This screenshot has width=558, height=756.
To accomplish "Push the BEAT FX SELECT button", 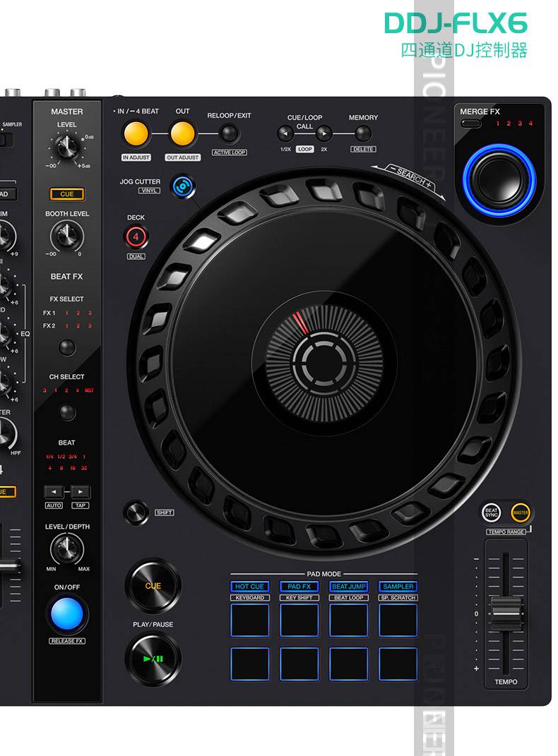I will coord(67,347).
